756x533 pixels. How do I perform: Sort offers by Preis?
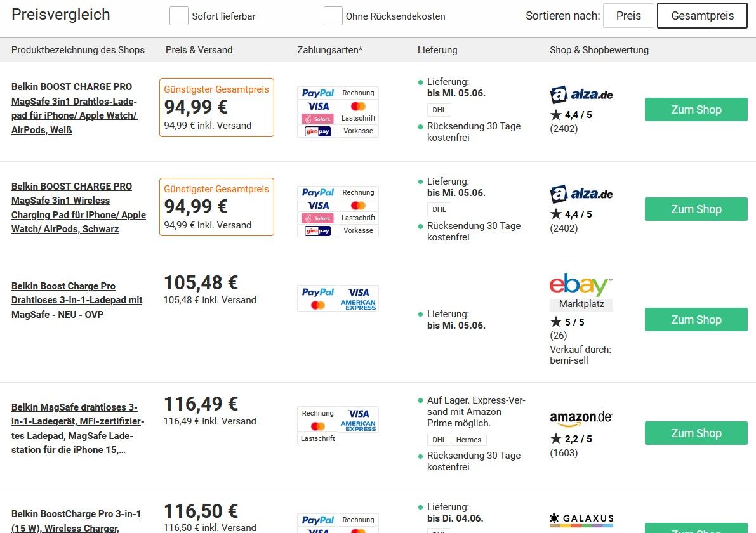pyautogui.click(x=628, y=16)
